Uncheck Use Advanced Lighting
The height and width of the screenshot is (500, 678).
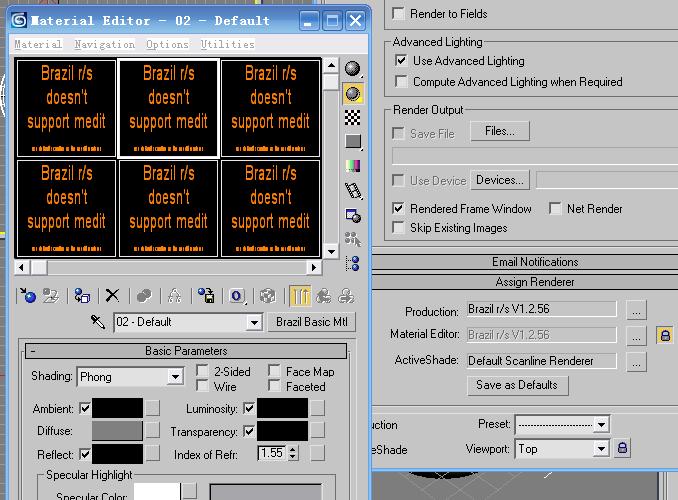401,61
